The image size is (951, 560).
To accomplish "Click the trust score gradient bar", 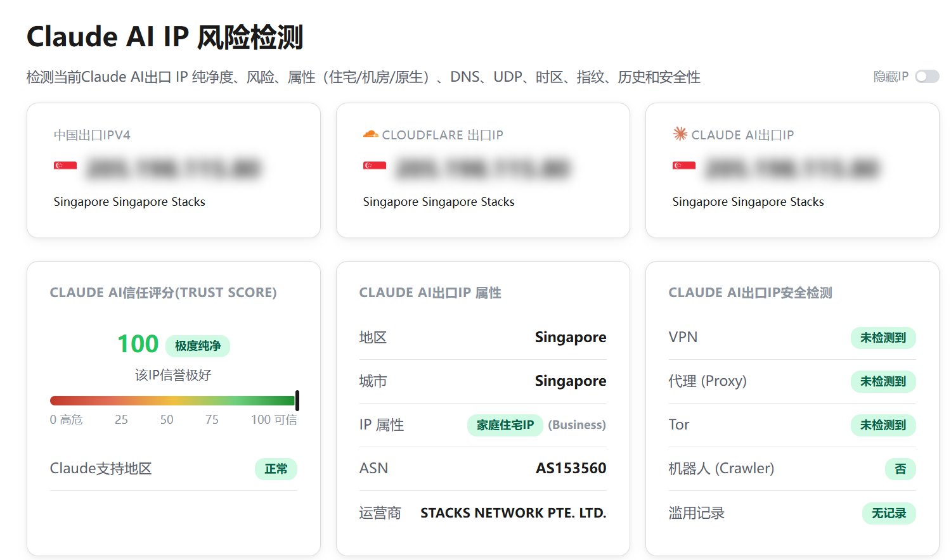I will pos(172,400).
